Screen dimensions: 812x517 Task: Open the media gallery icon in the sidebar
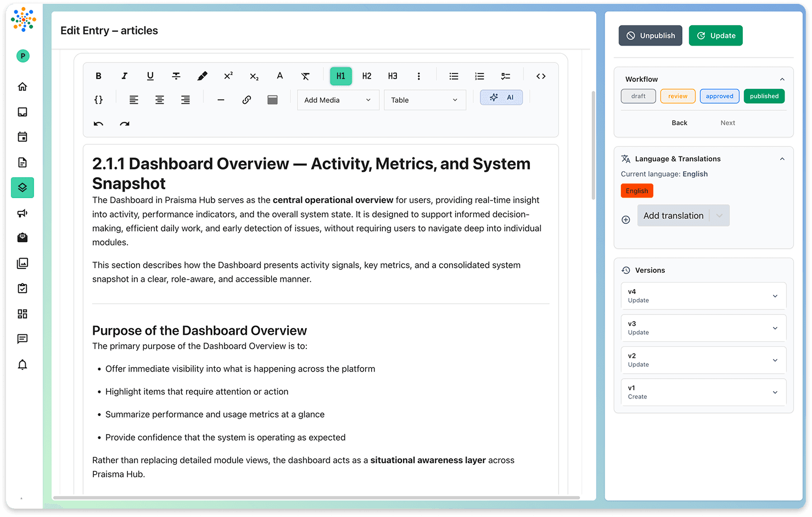[x=22, y=263]
